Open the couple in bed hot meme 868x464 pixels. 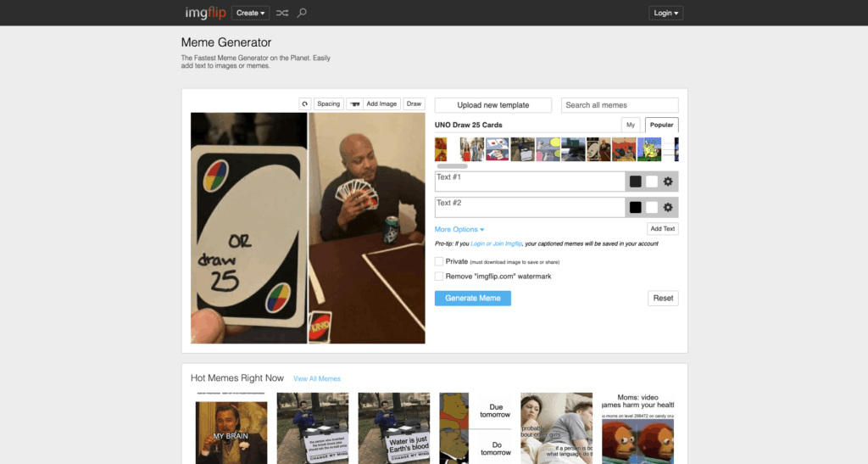(x=556, y=428)
